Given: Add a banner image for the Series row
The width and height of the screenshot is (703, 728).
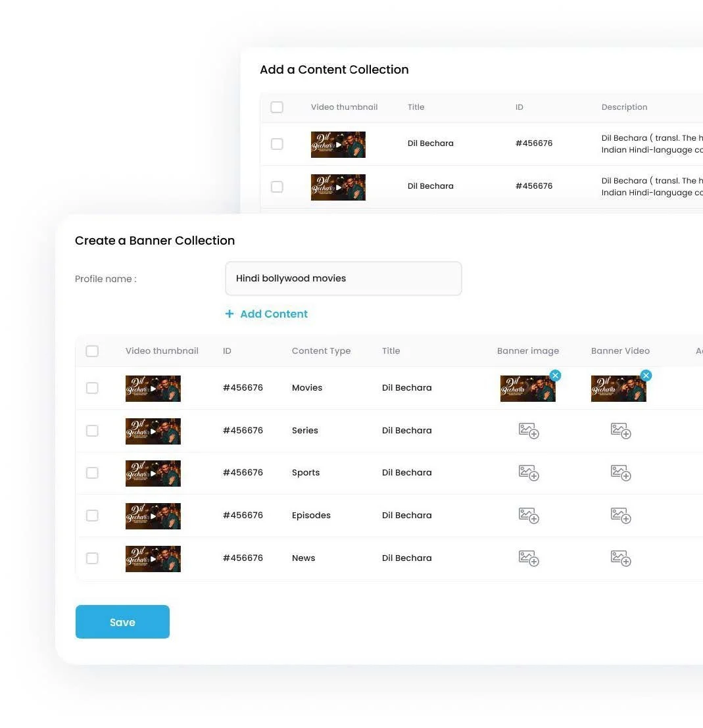Looking at the screenshot, I should pos(529,430).
